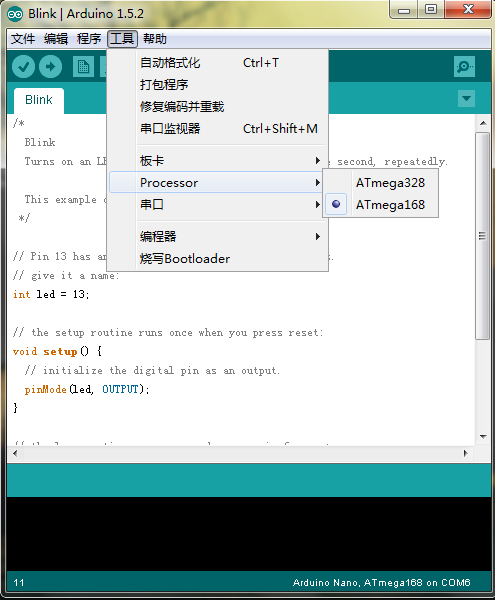
Task: Open the 文件 menu
Action: [23, 39]
